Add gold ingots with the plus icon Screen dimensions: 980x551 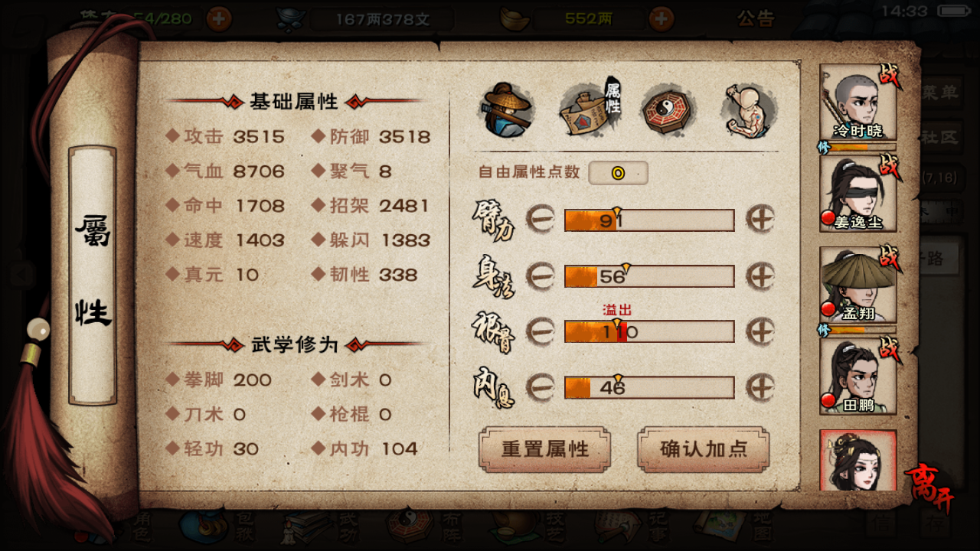pyautogui.click(x=661, y=18)
